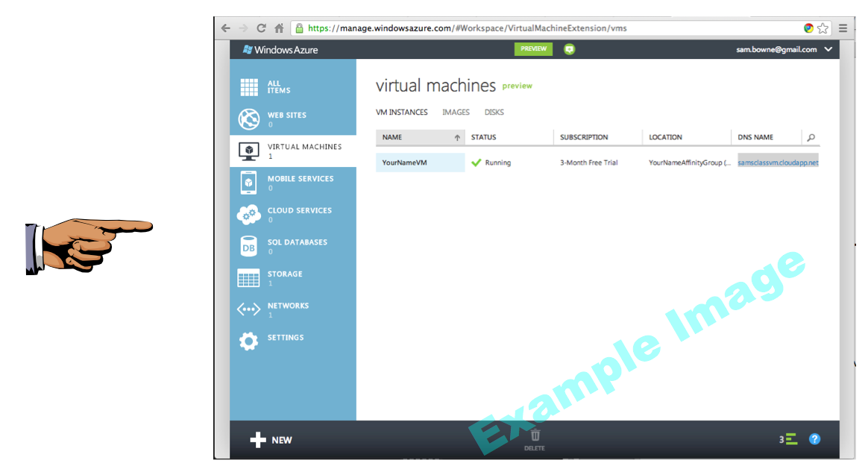Select VIRTUAL MACHINES in the sidebar

point(293,151)
